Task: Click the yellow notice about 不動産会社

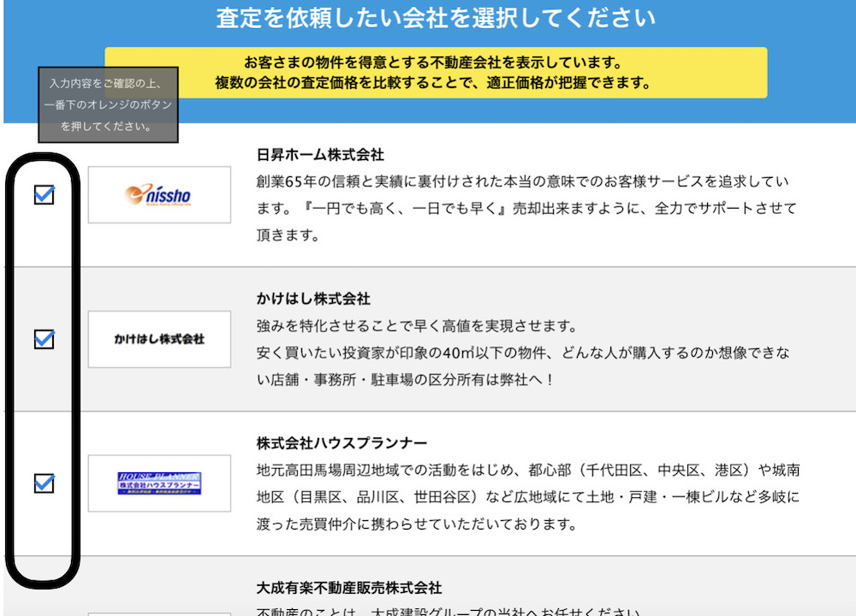Action: 436,73
